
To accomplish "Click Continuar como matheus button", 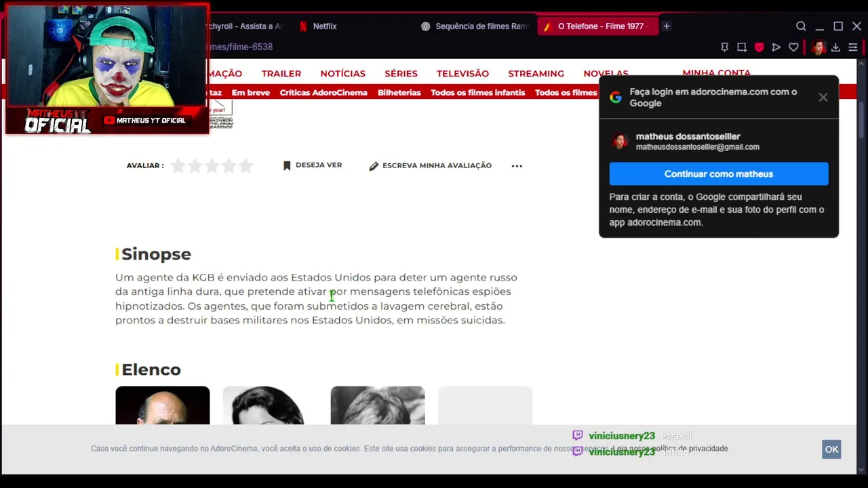I will (x=719, y=174).
